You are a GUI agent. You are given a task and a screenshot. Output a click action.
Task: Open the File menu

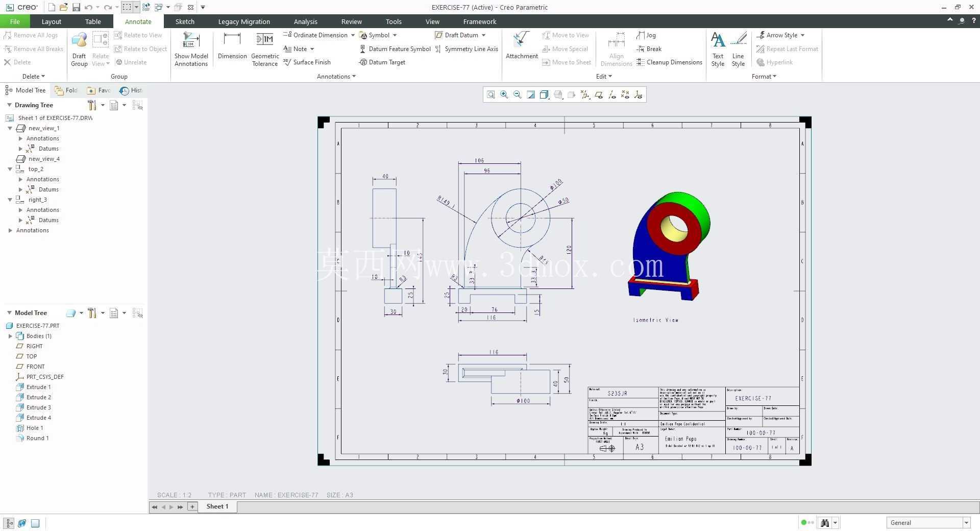[15, 21]
